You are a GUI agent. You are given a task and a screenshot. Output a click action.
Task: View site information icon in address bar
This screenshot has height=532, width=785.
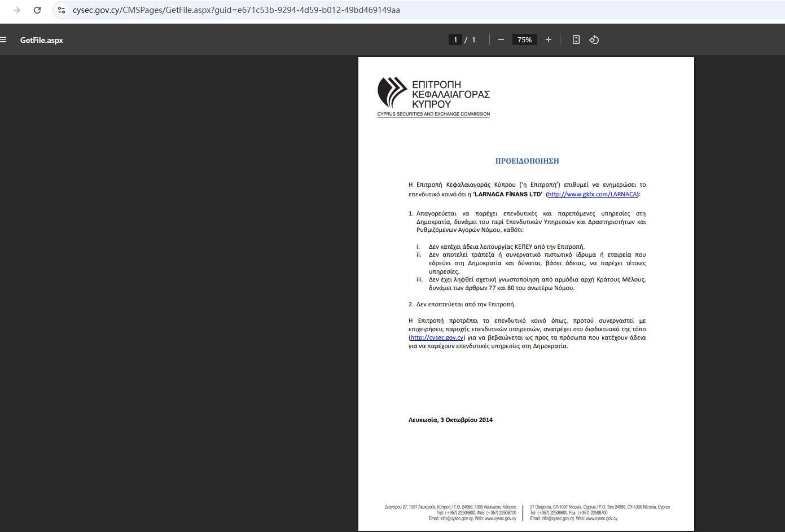tap(62, 10)
